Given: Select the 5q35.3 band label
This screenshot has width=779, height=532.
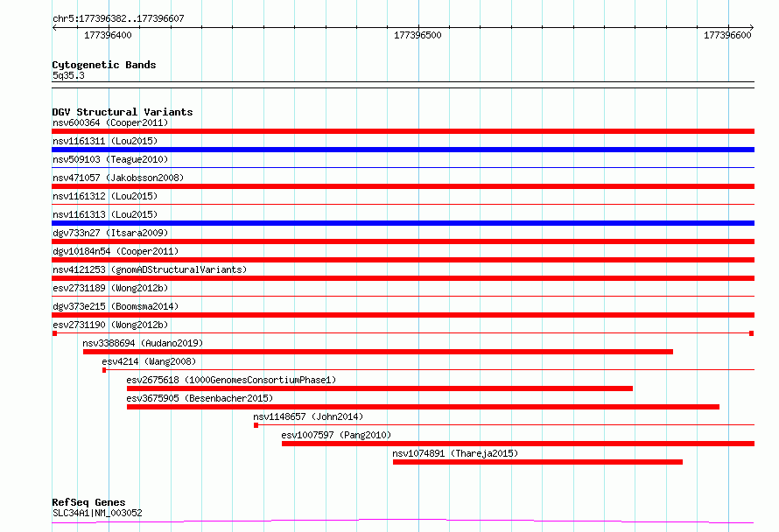Looking at the screenshot, I should tap(68, 75).
